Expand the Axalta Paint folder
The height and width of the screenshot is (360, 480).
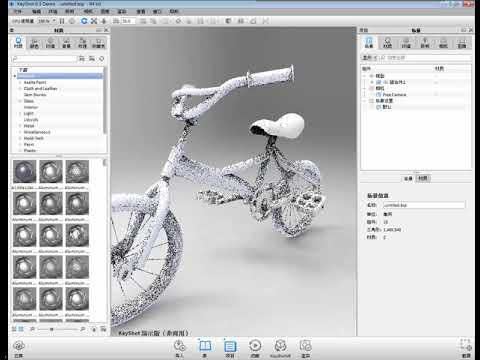(x=20, y=82)
